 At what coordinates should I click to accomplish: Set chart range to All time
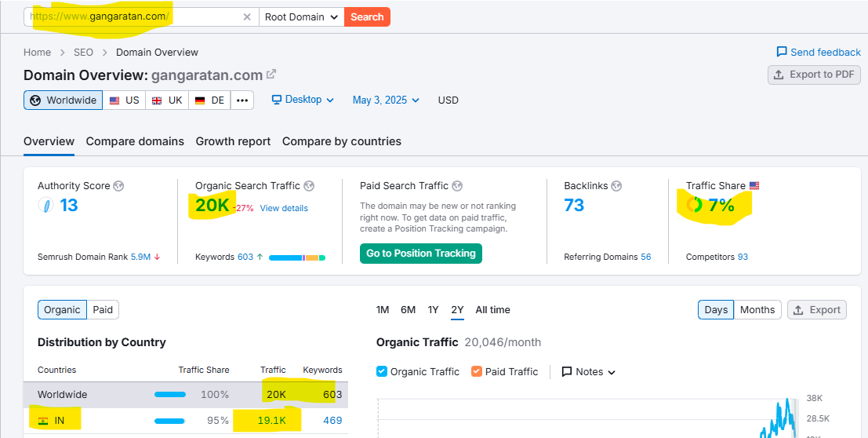[492, 310]
